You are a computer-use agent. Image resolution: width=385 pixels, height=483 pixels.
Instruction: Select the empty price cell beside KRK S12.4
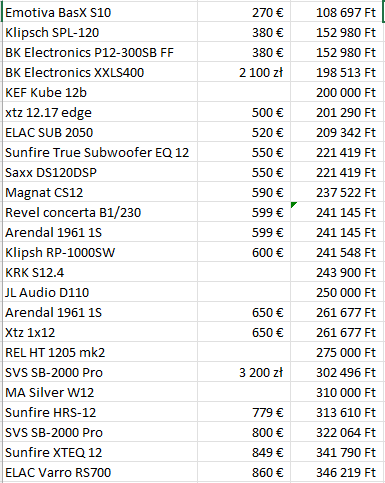tap(244, 272)
